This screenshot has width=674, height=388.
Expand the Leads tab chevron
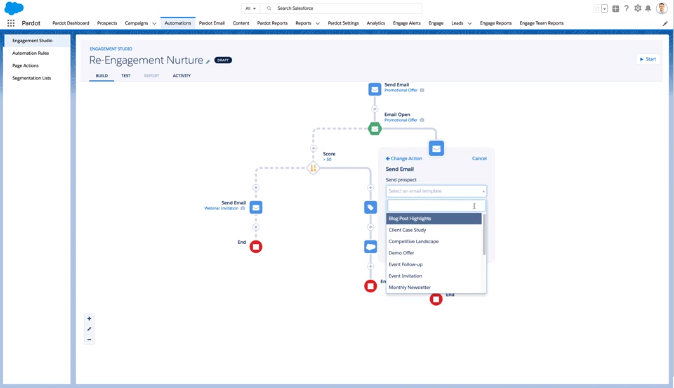point(469,24)
